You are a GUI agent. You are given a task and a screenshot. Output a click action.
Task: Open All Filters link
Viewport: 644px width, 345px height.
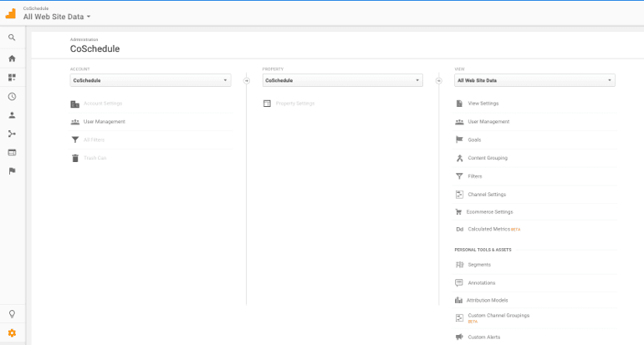click(x=94, y=140)
